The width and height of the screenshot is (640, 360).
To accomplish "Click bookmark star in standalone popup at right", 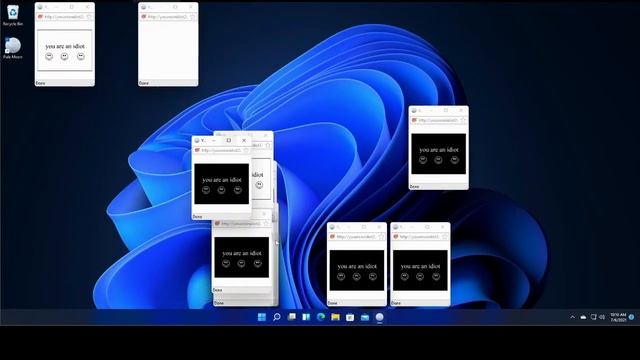I will pos(463,120).
